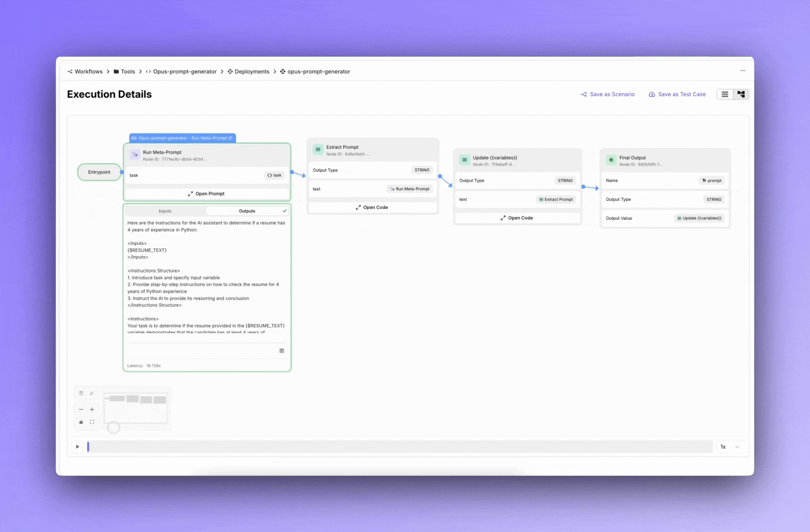Click the Run Meta-Prompt node's prompt icon
810x532 pixels.
(x=135, y=155)
